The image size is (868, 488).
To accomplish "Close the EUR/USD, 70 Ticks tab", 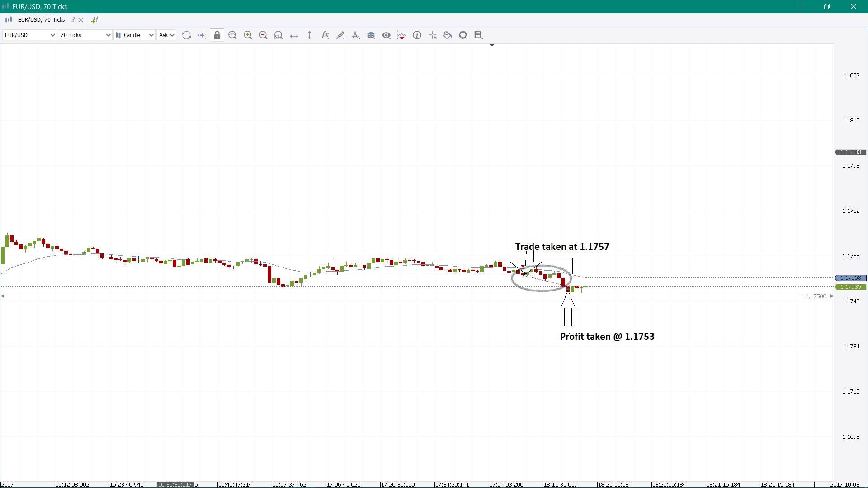I will 81,20.
